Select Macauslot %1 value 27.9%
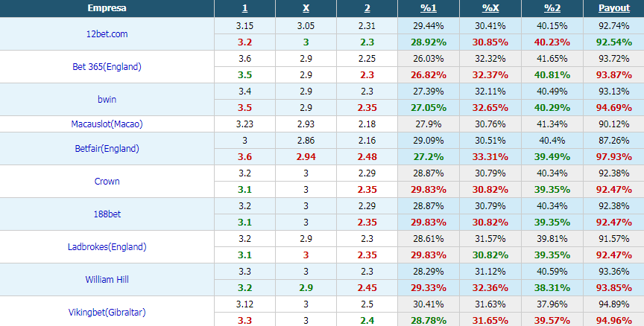Viewport: 644px width, 326px height. 429,124
